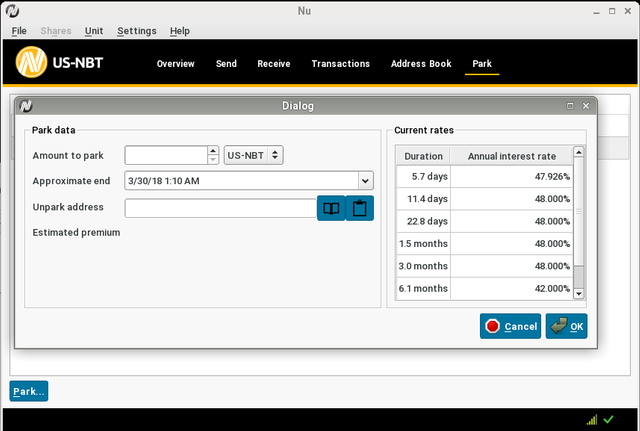Open the Unit menu

coord(94,31)
